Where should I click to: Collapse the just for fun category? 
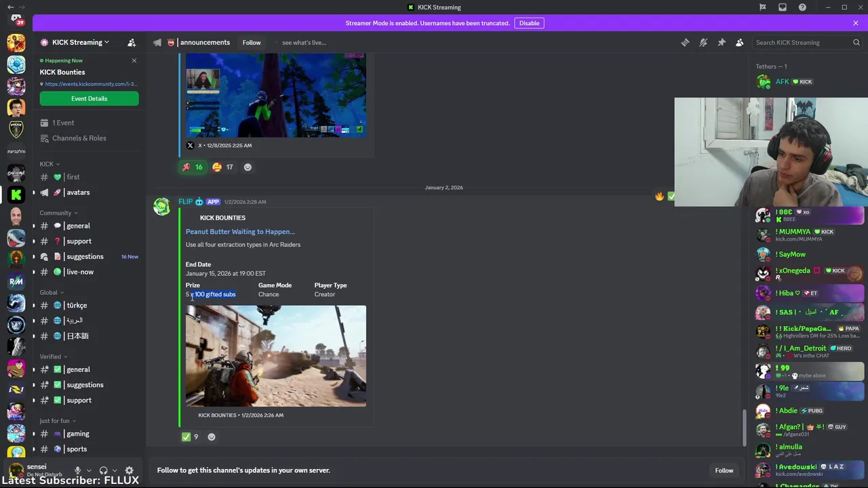coord(58,421)
